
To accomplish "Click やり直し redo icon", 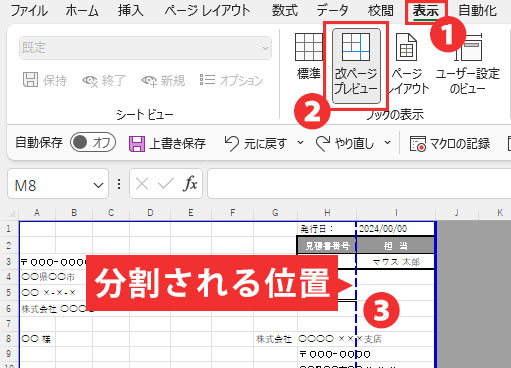I will coord(323,144).
